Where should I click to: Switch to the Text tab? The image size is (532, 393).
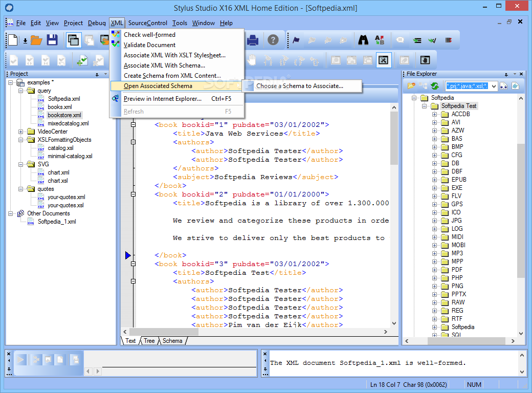[130, 341]
